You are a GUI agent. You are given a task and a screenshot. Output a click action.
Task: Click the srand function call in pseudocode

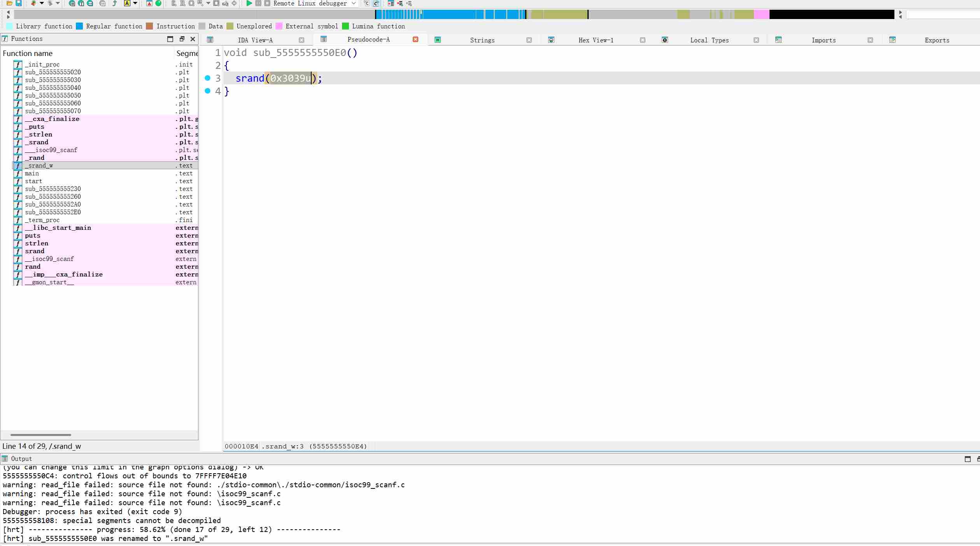click(249, 78)
